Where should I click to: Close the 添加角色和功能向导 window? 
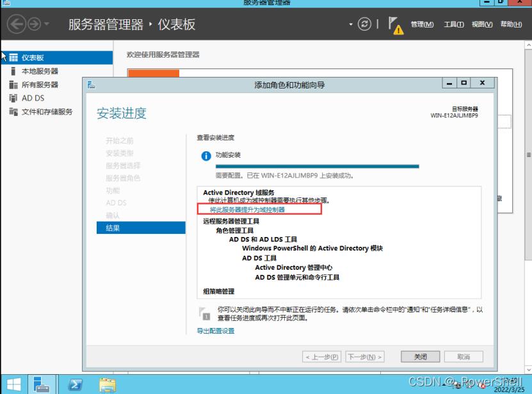point(483,83)
